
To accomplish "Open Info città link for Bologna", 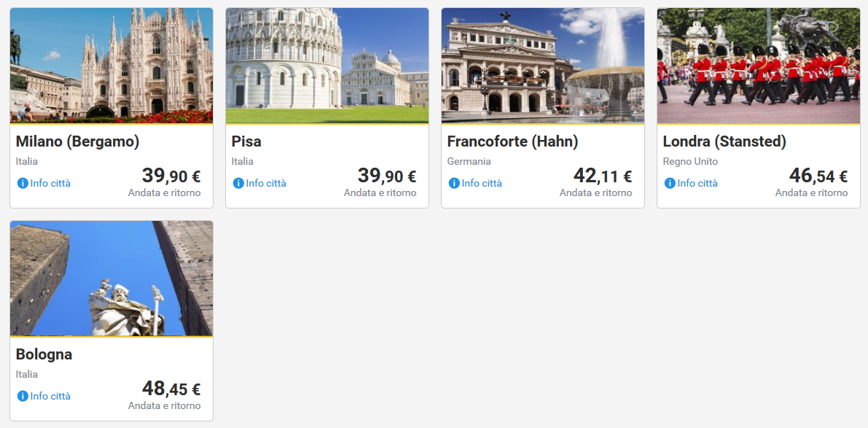I will [x=50, y=396].
